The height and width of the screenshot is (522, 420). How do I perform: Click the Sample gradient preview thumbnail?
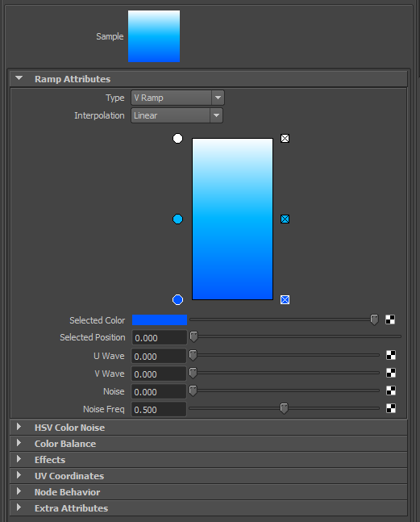[x=154, y=36]
